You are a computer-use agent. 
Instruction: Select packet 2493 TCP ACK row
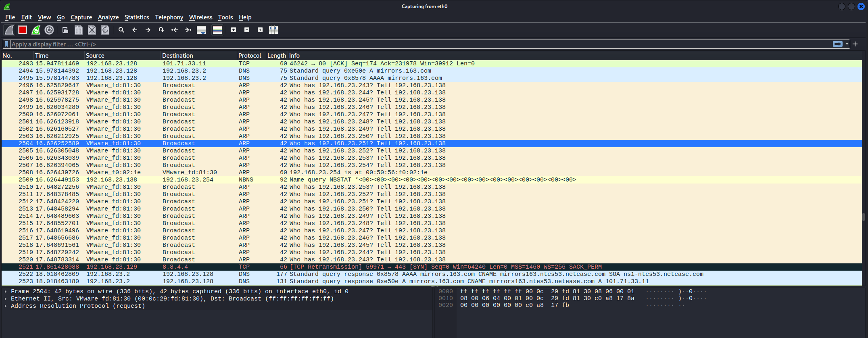[x=432, y=63]
